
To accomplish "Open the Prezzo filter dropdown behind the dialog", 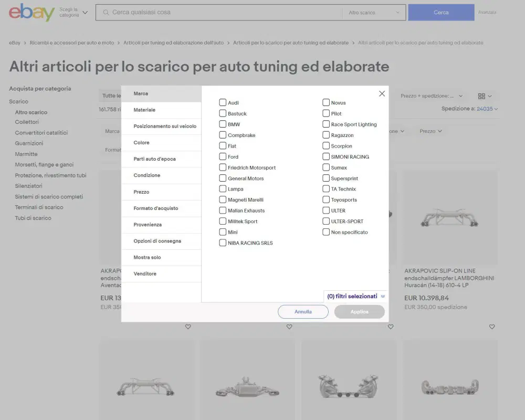I will pyautogui.click(x=430, y=131).
